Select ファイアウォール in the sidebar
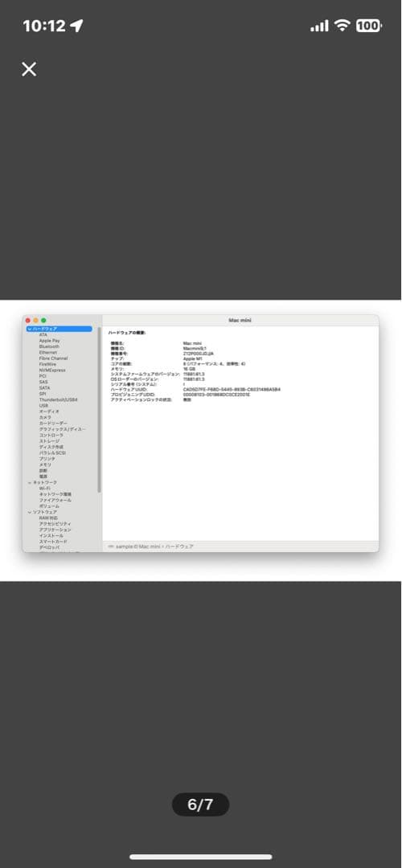Viewport: 402px width, 868px height. click(55, 500)
